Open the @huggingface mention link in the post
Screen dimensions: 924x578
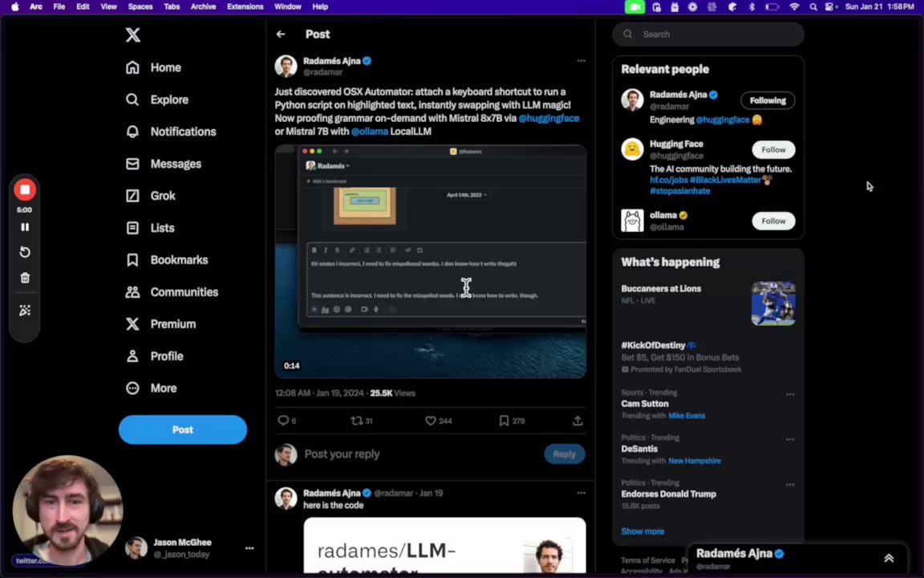[549, 118]
